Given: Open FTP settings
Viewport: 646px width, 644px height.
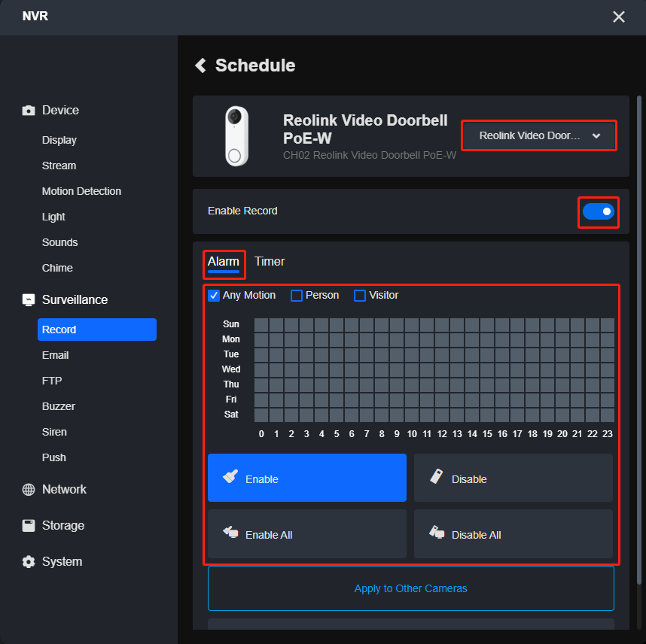Looking at the screenshot, I should 52,381.
